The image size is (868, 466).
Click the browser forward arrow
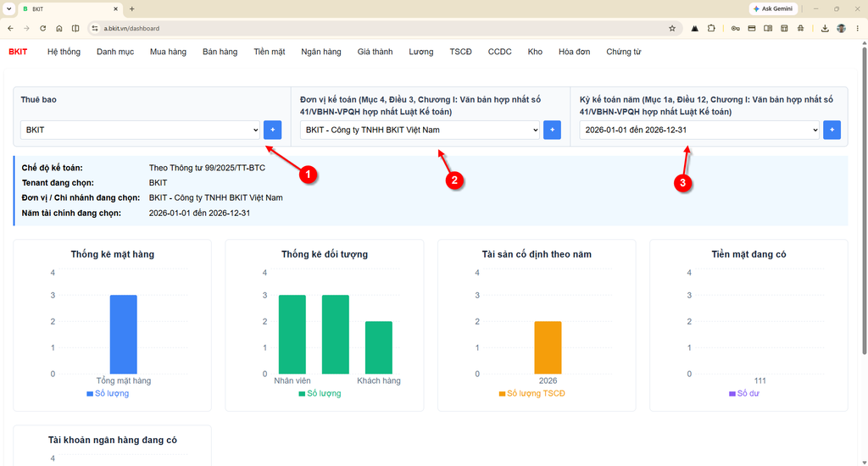[x=26, y=28]
